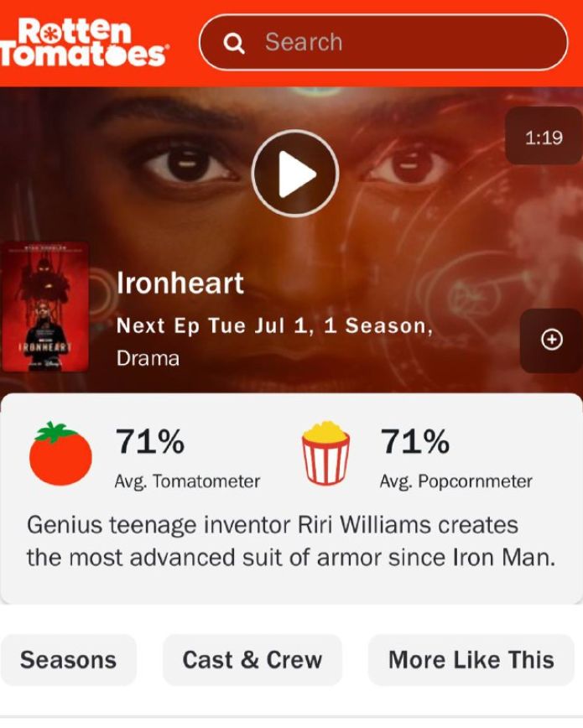Screen dimensions: 583x728
Task: Click the Ironheart show title
Action: click(x=180, y=283)
